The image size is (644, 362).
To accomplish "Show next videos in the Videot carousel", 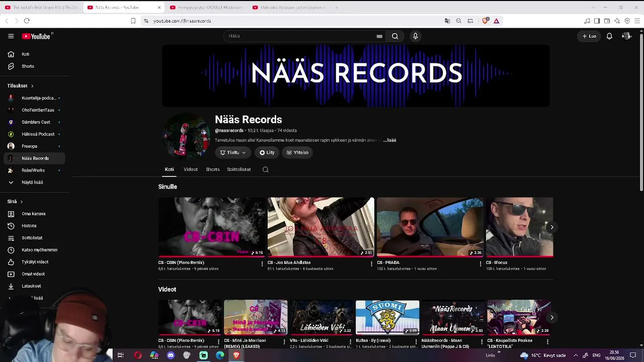I will [551, 318].
